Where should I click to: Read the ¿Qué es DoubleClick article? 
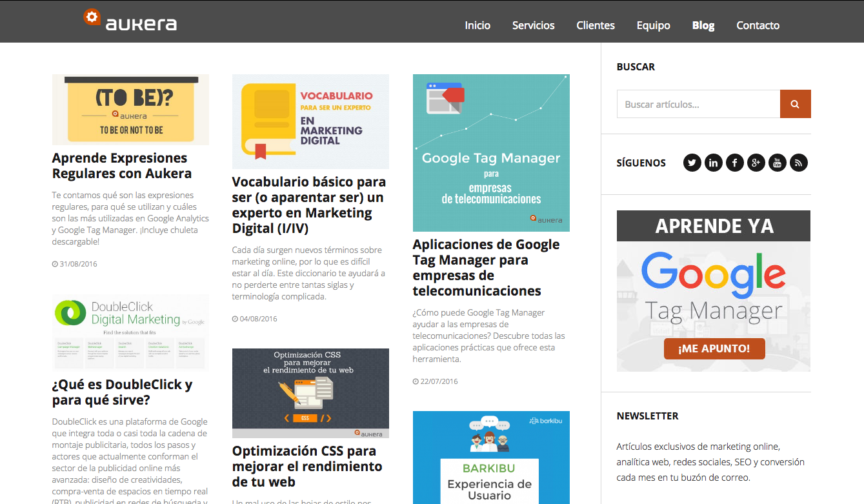122,392
